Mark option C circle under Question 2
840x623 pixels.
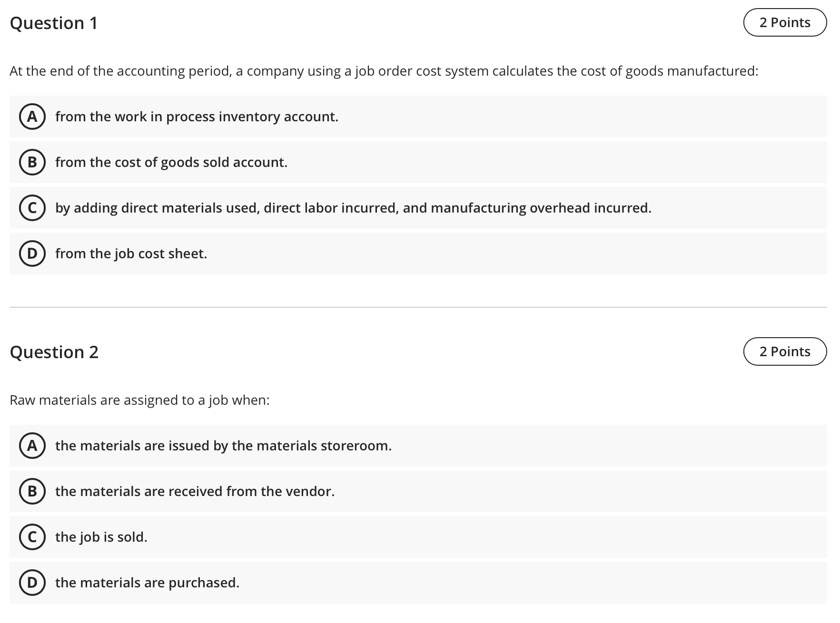coord(32,537)
